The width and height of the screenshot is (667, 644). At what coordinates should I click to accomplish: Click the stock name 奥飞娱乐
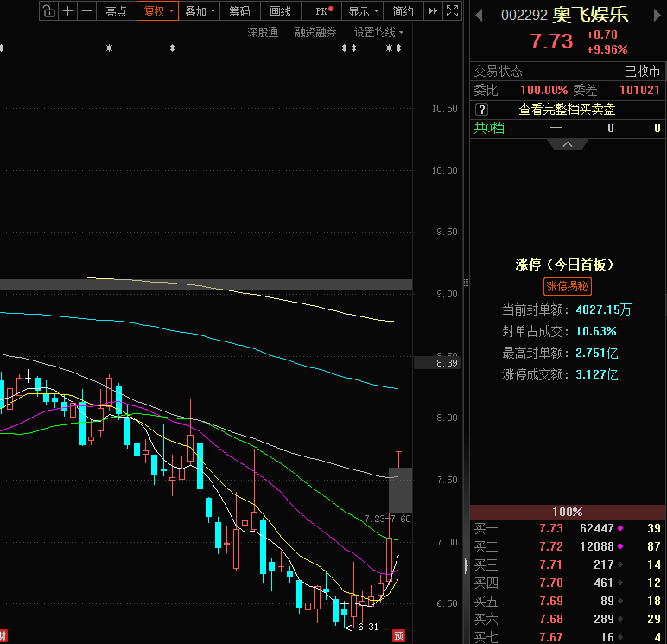[x=590, y=16]
